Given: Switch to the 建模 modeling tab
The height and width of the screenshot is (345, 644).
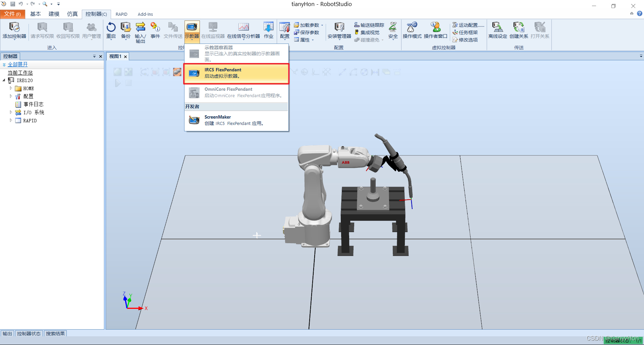Looking at the screenshot, I should [54, 14].
